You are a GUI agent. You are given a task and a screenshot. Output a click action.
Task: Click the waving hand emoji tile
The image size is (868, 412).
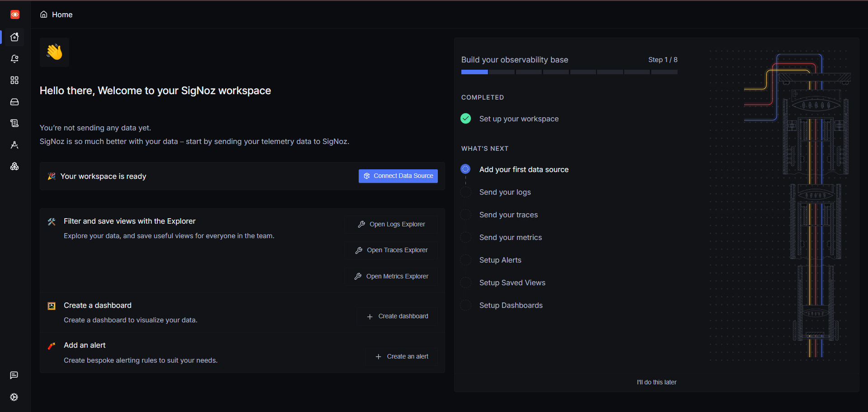tap(54, 52)
